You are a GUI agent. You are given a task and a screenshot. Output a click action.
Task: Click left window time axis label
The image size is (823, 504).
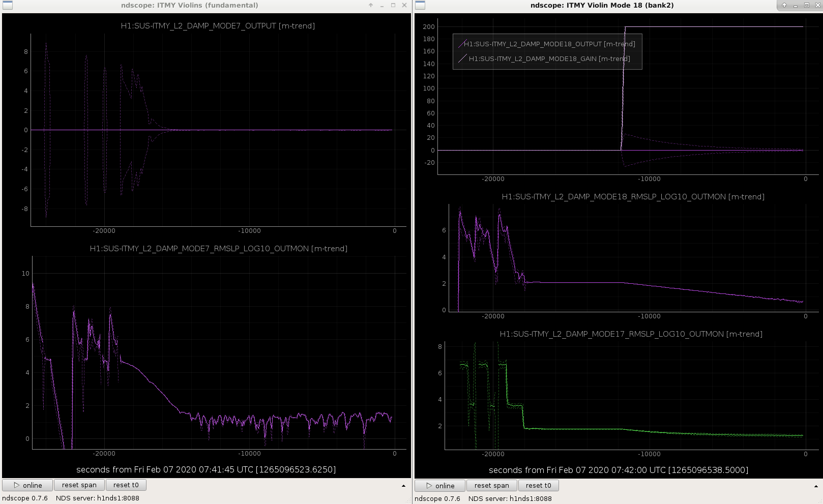[x=206, y=469]
